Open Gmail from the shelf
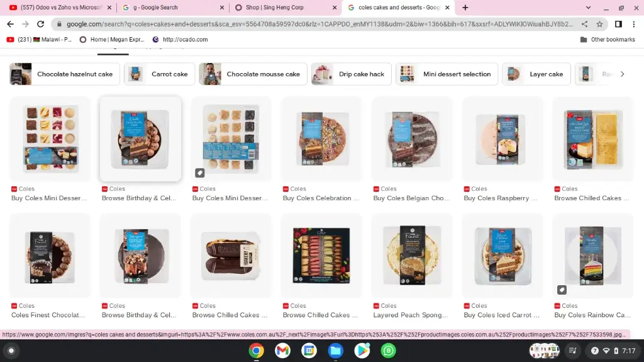The height and width of the screenshot is (362, 644). (282, 351)
